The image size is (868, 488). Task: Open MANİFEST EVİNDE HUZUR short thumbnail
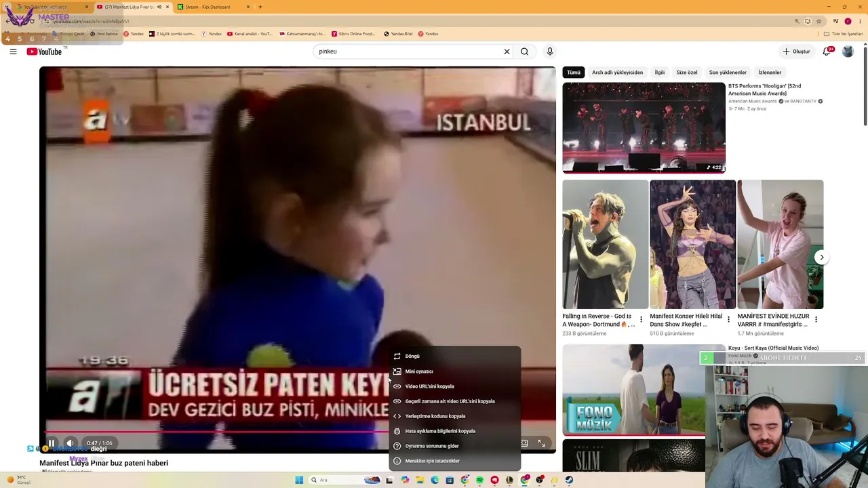[780, 245]
